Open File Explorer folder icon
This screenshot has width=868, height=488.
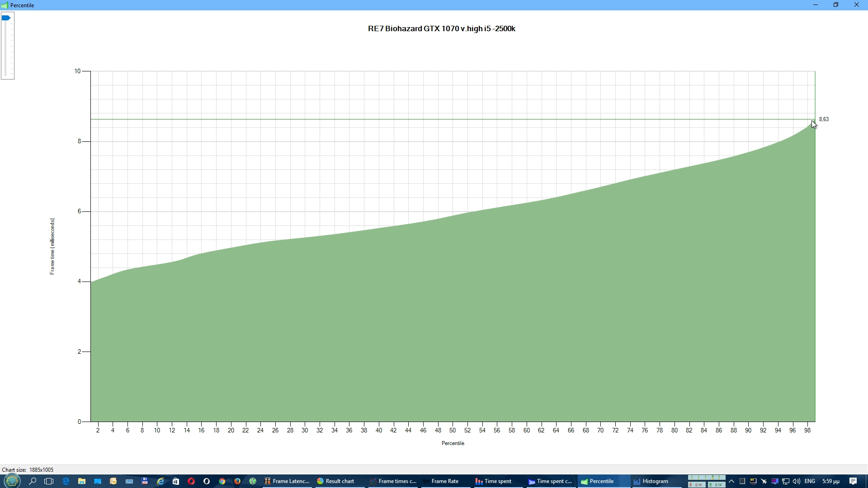click(82, 481)
